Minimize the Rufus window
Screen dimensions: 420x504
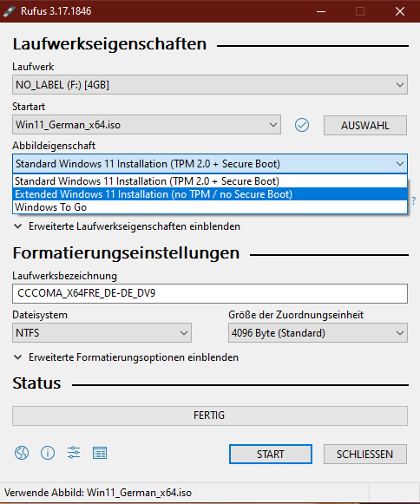321,11
